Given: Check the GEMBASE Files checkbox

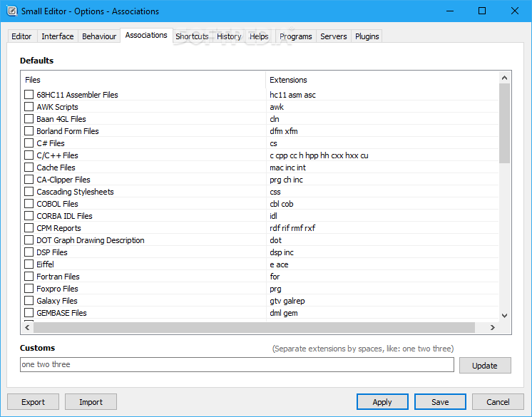Looking at the screenshot, I should (x=29, y=313).
